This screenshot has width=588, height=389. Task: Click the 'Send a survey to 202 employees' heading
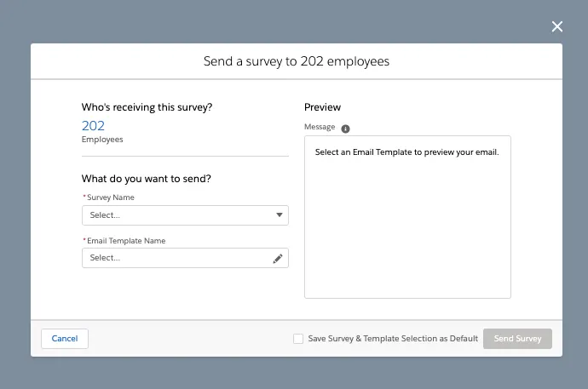(297, 61)
